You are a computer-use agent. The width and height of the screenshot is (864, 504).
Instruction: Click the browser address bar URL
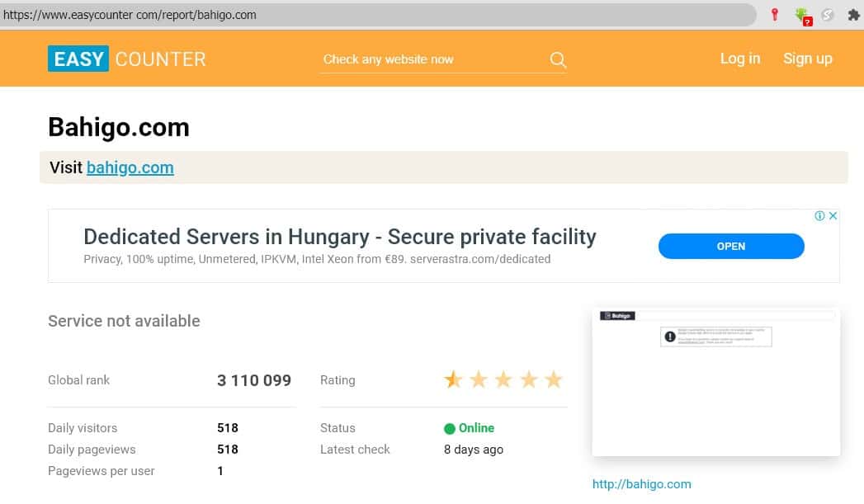click(x=248, y=15)
